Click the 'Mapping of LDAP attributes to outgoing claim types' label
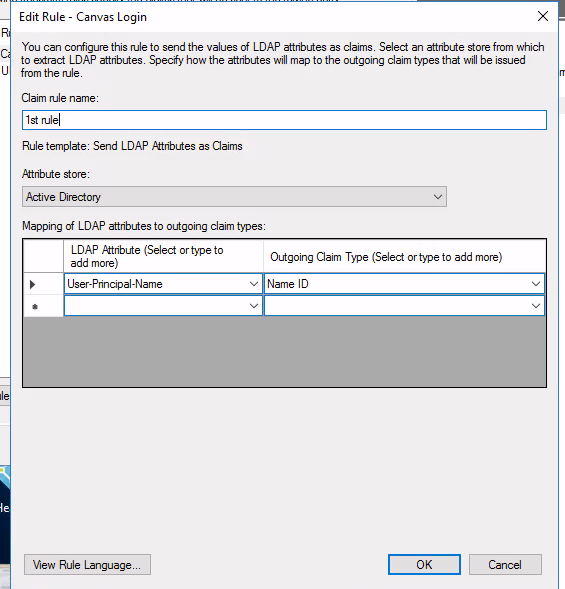 [x=144, y=226]
